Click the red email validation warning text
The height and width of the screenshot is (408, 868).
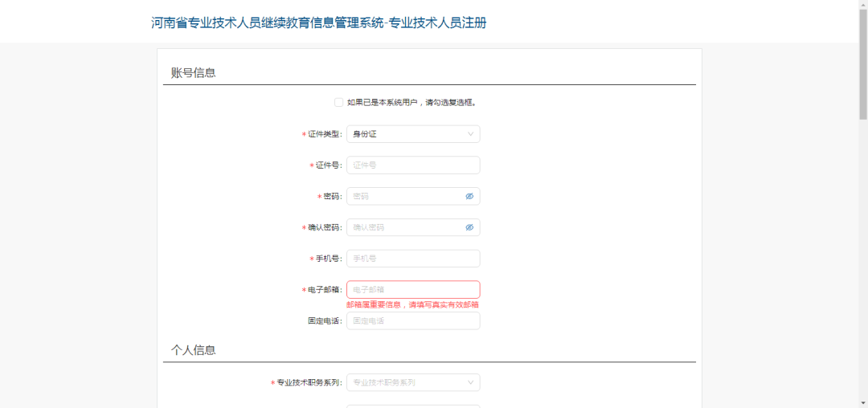(x=412, y=305)
